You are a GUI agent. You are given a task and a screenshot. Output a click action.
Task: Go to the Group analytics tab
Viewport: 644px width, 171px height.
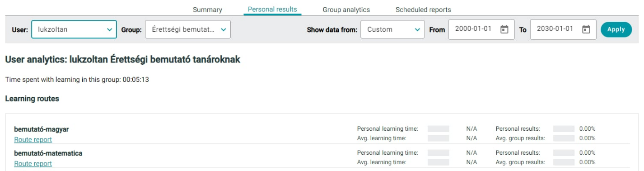pos(346,9)
